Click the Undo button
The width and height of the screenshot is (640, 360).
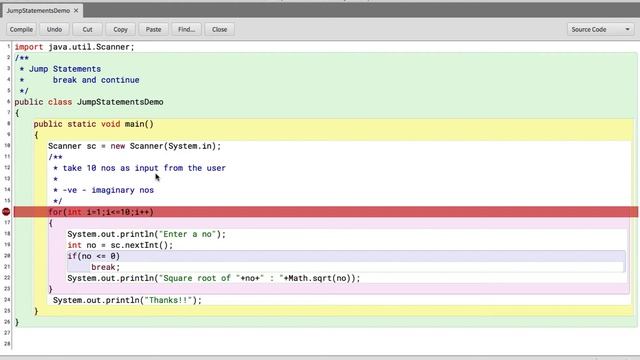pos(54,29)
